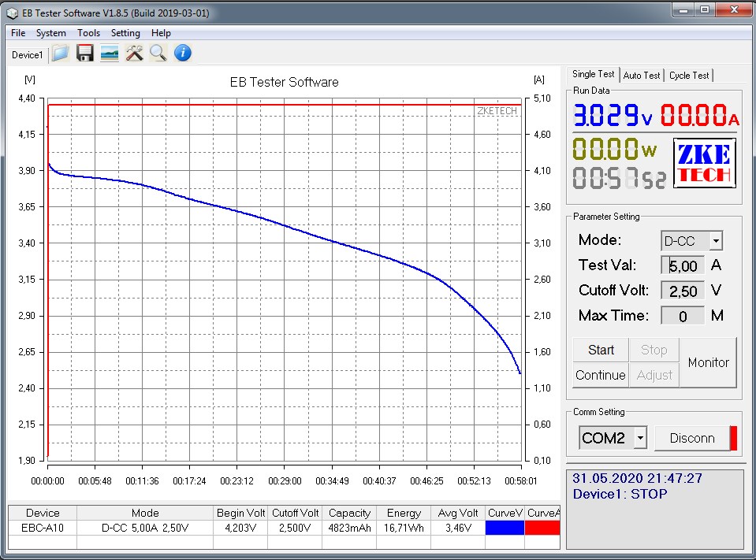The image size is (756, 560).
Task: Click the magnifying glass zoom icon
Action: point(158,54)
